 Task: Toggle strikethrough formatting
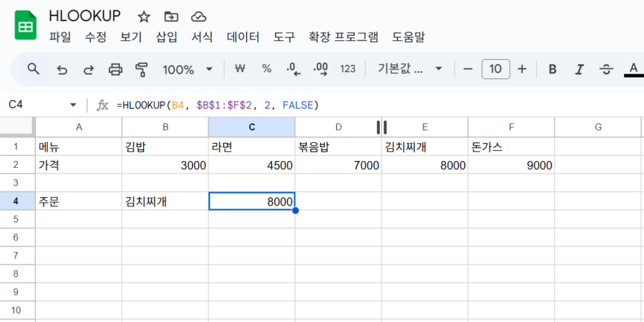tap(606, 69)
